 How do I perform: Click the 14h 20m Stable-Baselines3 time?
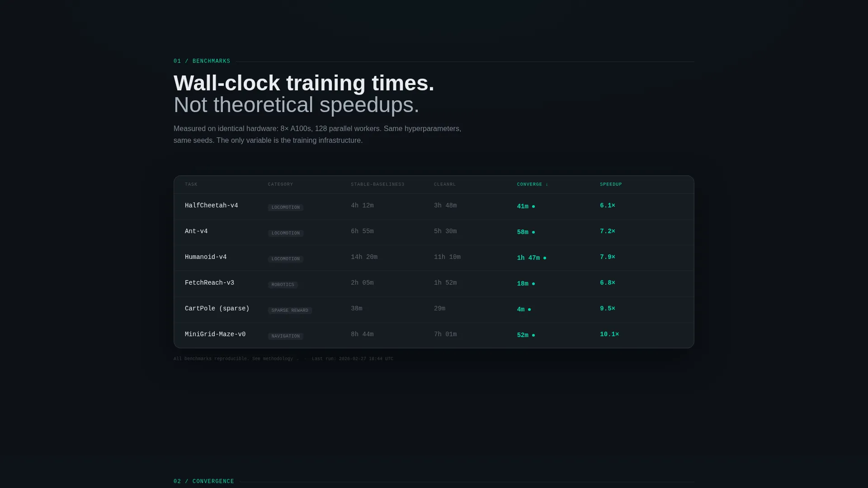[x=364, y=257]
